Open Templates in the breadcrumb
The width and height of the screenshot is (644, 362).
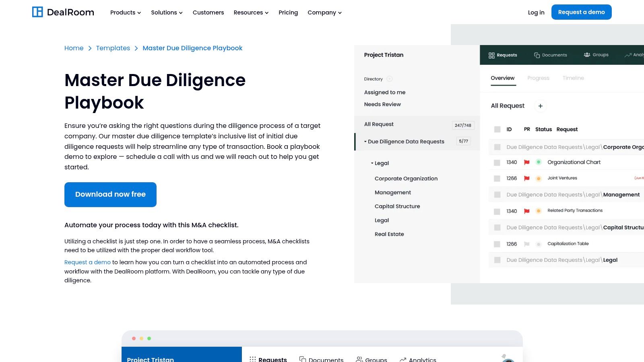point(113,48)
